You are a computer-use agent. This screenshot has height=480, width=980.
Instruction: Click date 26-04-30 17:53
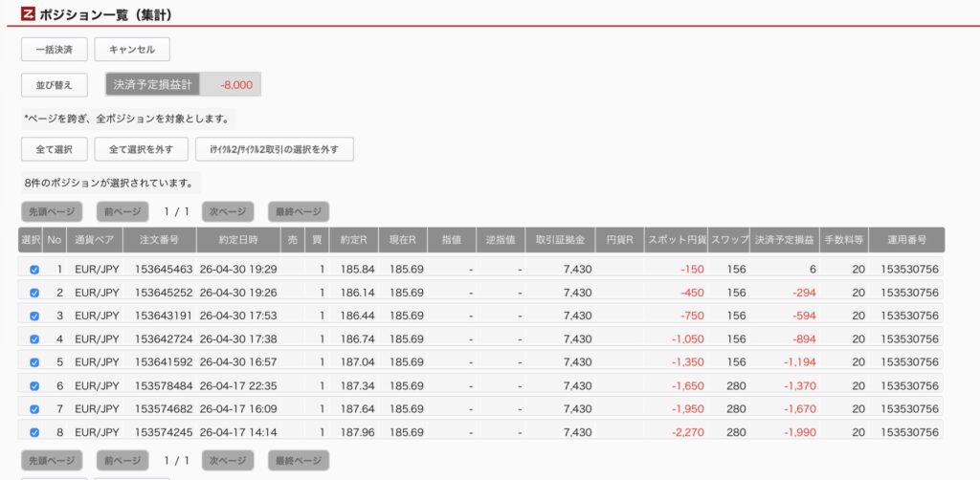(238, 316)
